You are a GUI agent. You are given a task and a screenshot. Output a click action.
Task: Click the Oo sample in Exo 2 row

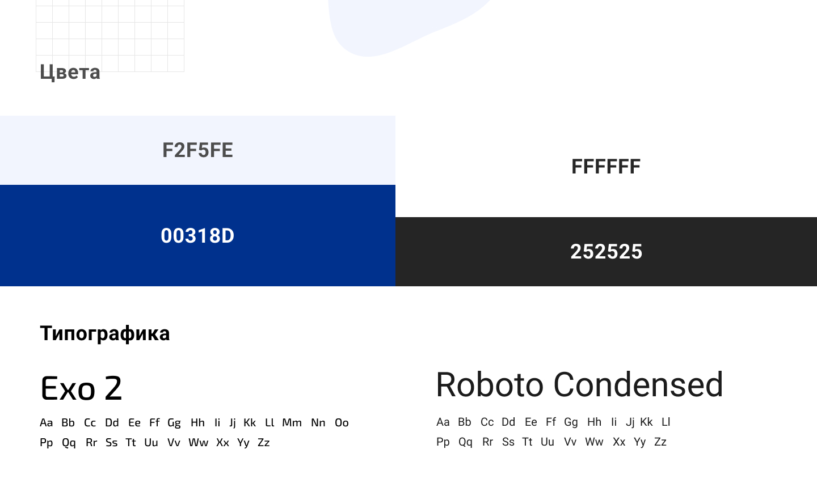342,422
